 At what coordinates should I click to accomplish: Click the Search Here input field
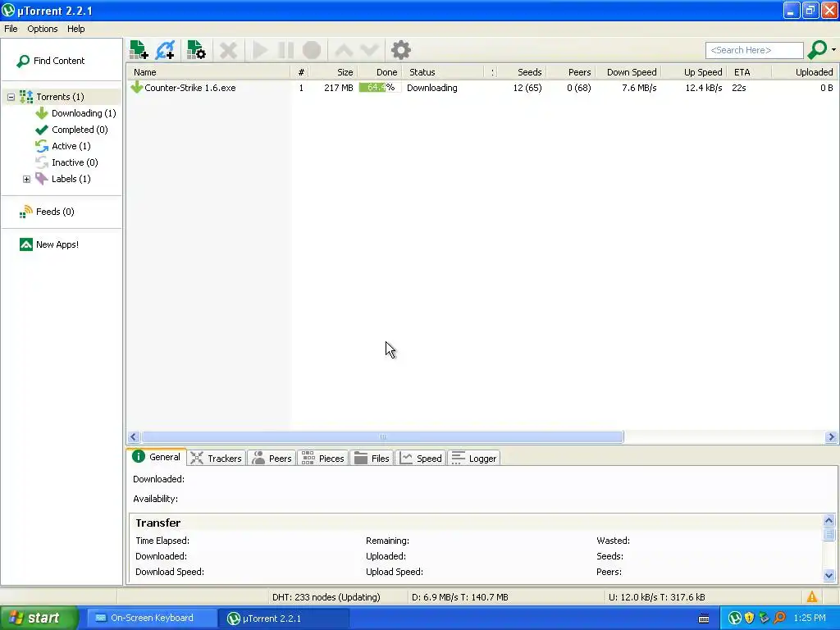coord(755,50)
